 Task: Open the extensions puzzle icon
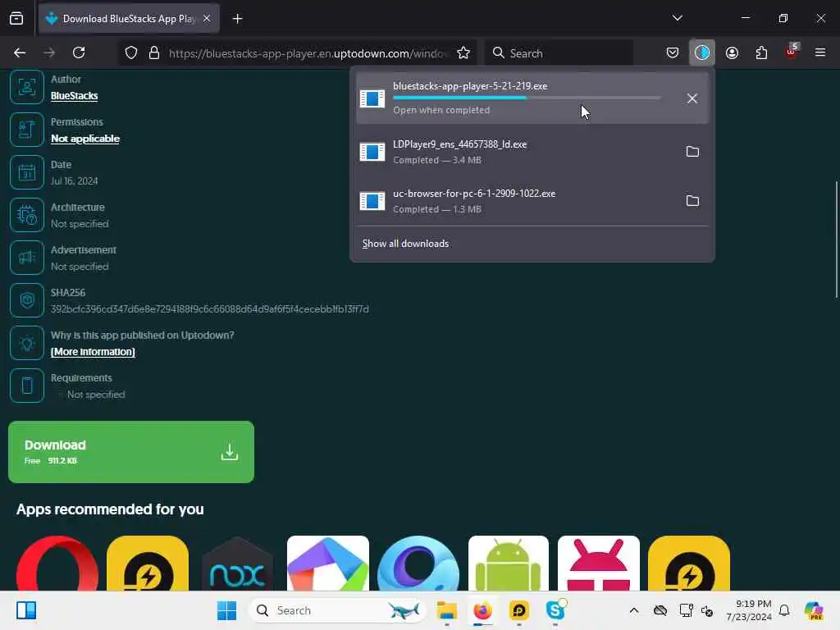[x=761, y=52]
